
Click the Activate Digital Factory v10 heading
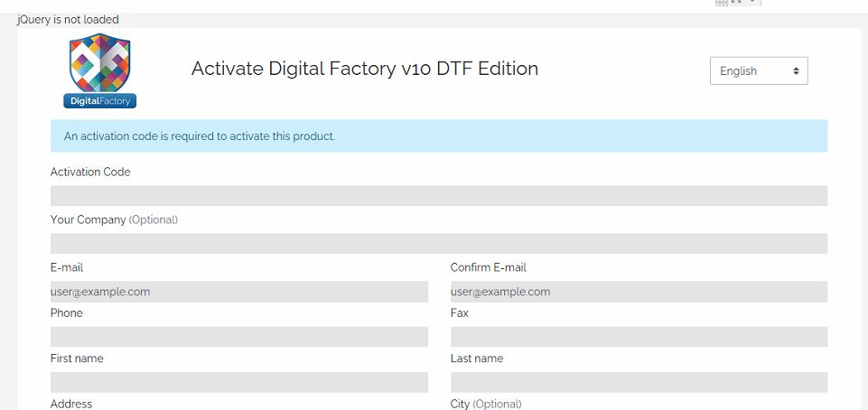pyautogui.click(x=365, y=69)
